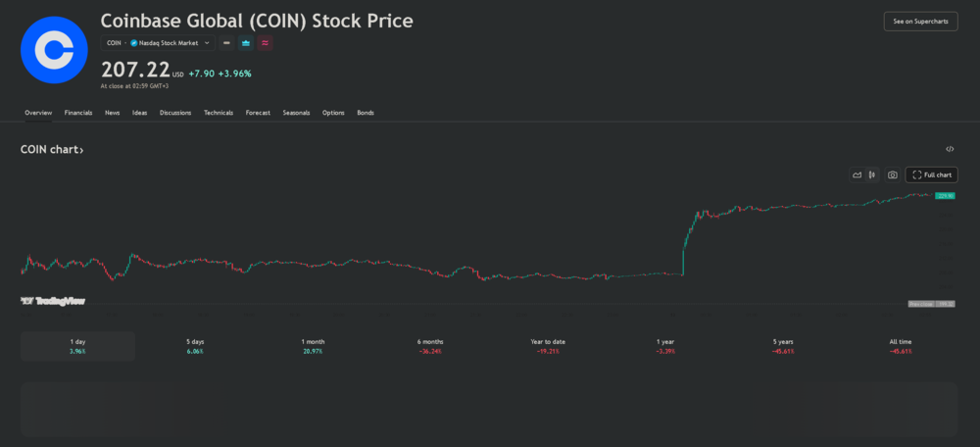Select the Year to date range
This screenshot has height=447, width=980.
coord(548,346)
